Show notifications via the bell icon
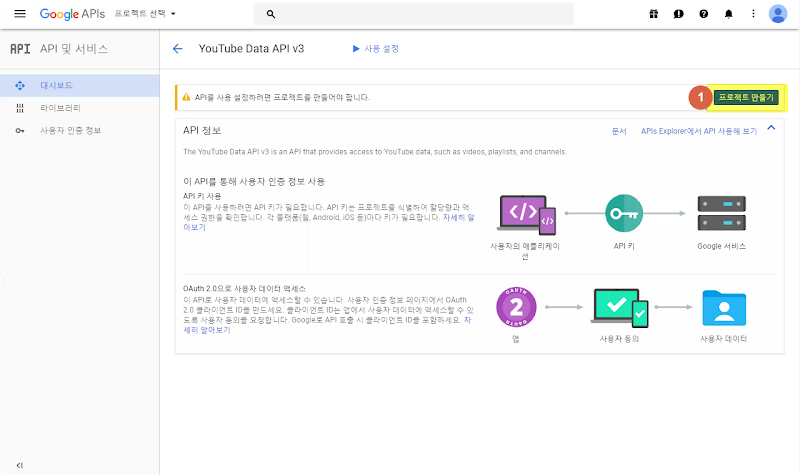 pyautogui.click(x=729, y=14)
